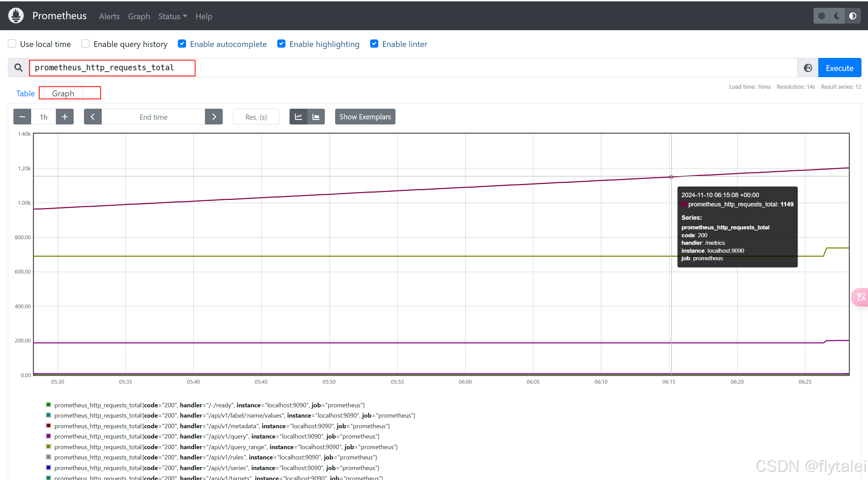Disable the Enable linter checkbox
This screenshot has width=868, height=480.
(x=374, y=44)
